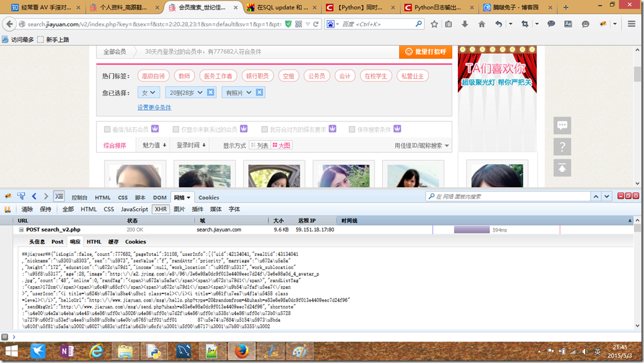Switch to Firebug DOM tab
The height and width of the screenshot is (363, 644).
click(x=160, y=198)
